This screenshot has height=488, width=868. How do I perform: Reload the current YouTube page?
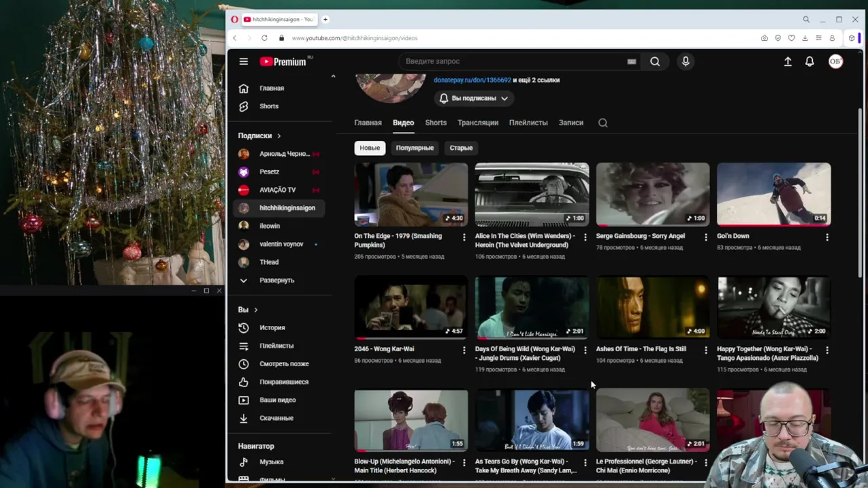point(264,38)
